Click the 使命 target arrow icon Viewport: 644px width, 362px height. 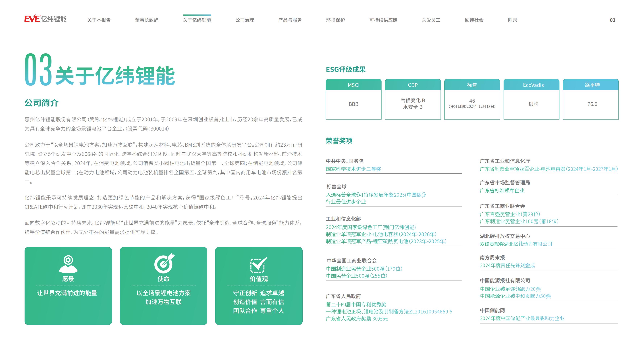164,263
